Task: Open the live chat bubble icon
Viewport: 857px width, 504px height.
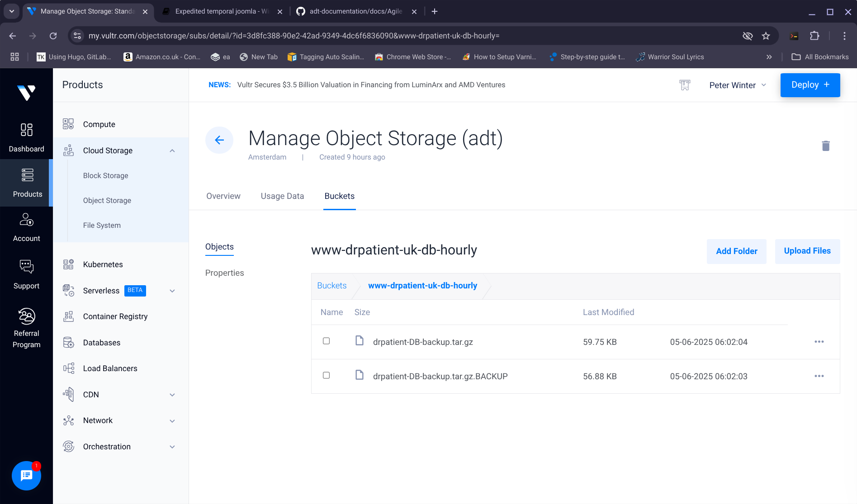Action: click(x=26, y=476)
